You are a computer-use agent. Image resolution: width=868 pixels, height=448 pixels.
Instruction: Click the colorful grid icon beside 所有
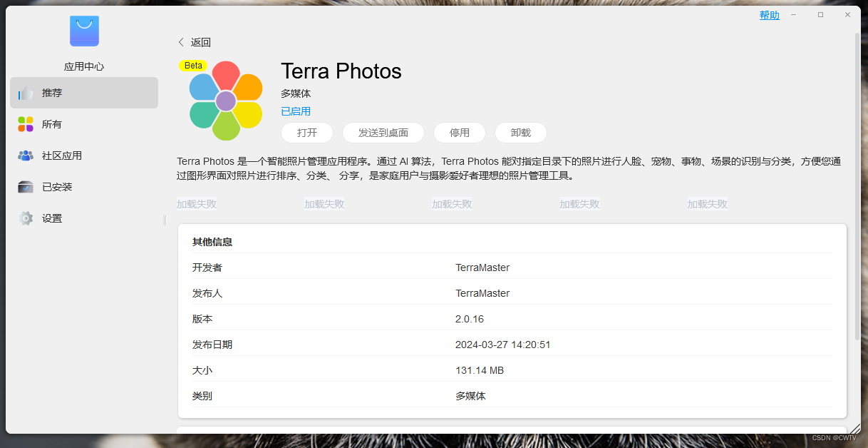click(26, 124)
